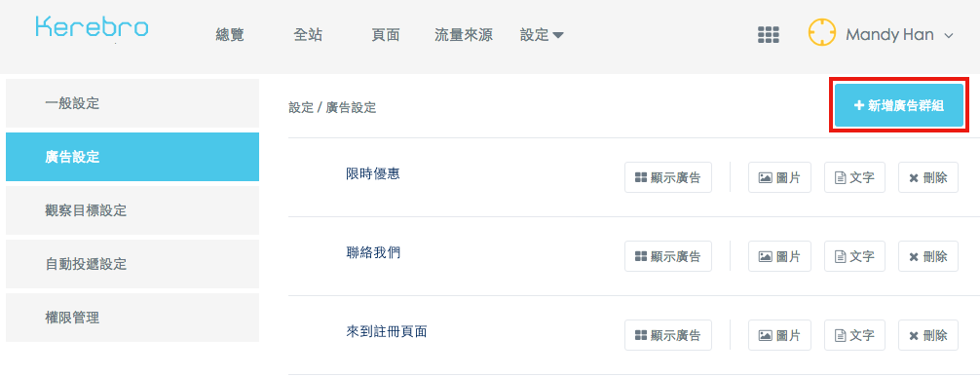Image resolution: width=980 pixels, height=376 pixels.
Task: Delete the 來到註冊頁面 ad group
Action: pyautogui.click(x=928, y=335)
